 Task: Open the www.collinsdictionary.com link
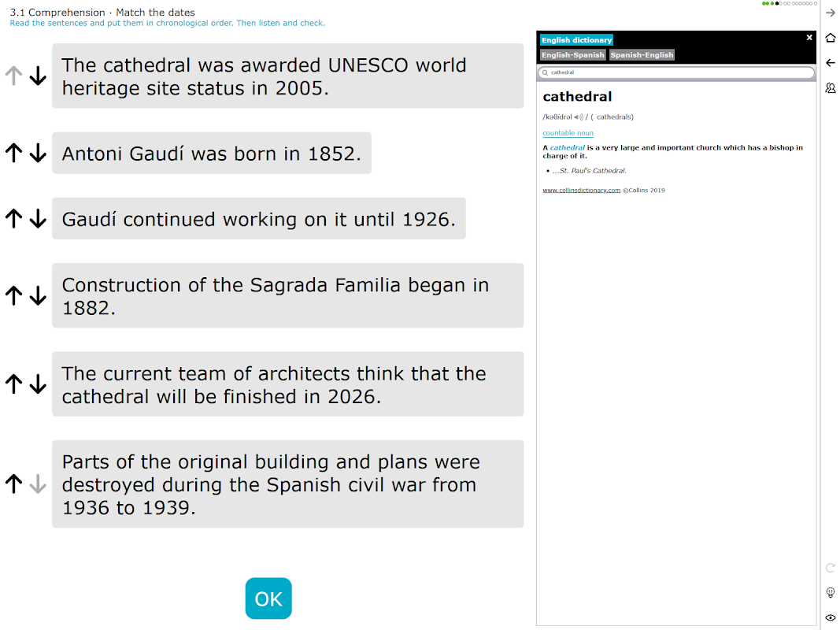(581, 190)
